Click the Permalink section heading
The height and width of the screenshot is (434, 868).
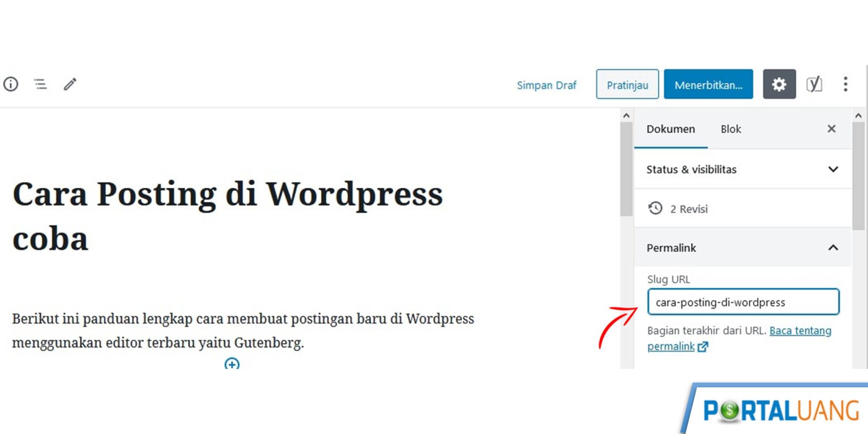tap(671, 248)
